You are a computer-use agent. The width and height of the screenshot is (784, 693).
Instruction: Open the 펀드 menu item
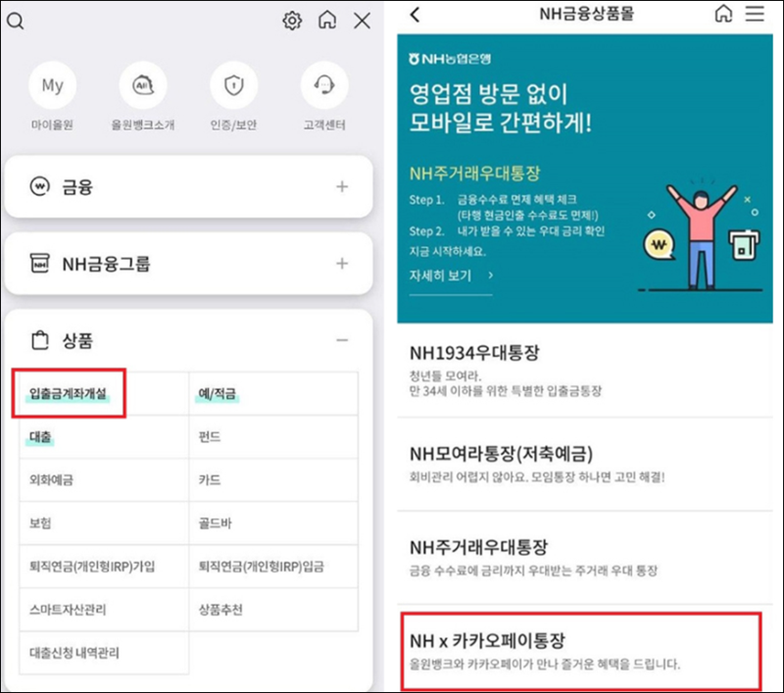[x=273, y=437]
